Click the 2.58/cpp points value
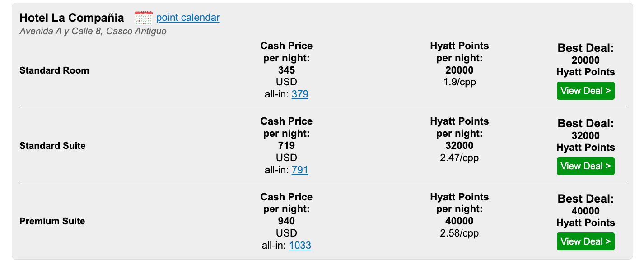644x269 pixels. [459, 233]
